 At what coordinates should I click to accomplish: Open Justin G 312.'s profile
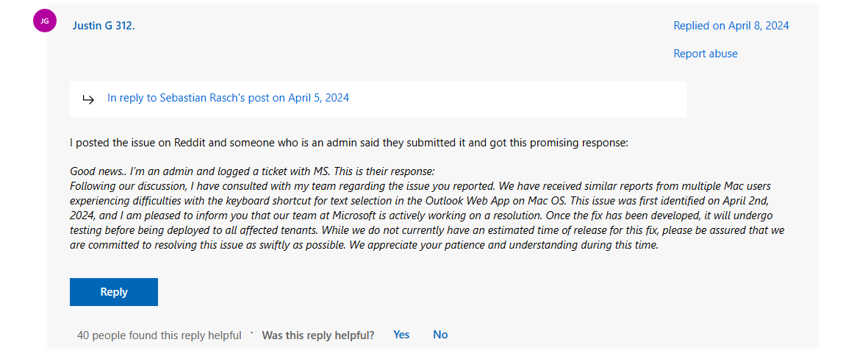(104, 26)
